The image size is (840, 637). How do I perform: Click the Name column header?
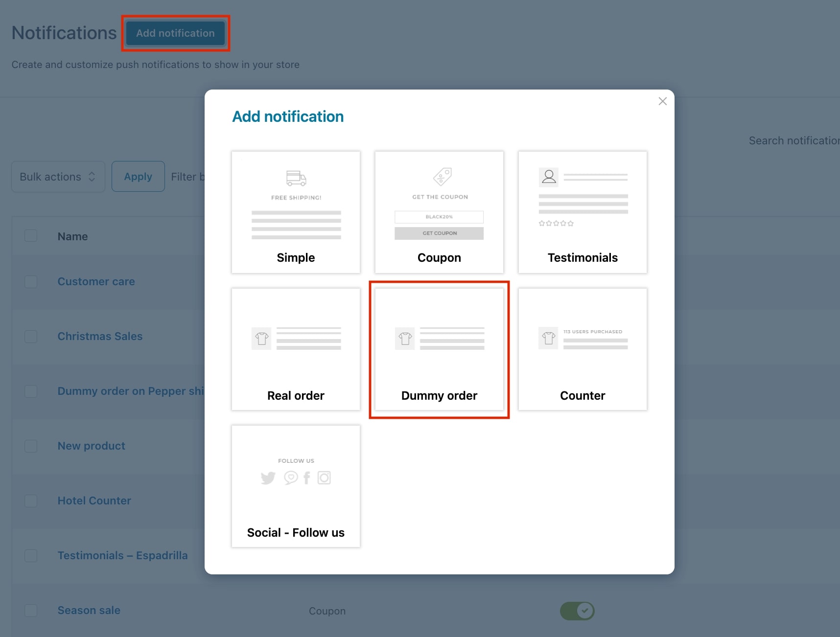72,236
